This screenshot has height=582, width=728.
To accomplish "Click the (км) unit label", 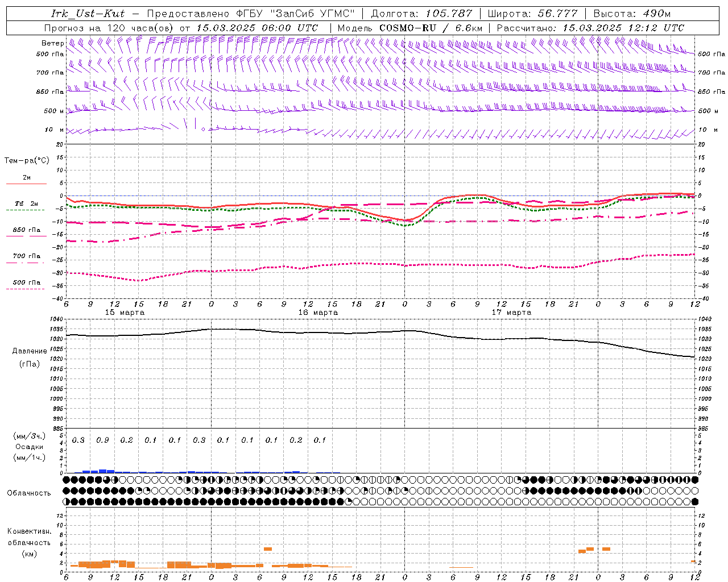I will 29,554.
